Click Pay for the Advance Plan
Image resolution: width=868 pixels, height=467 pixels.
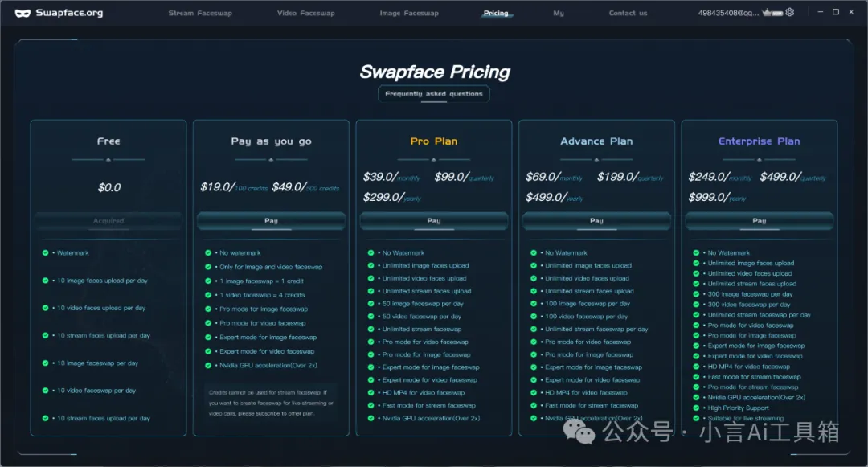point(596,221)
